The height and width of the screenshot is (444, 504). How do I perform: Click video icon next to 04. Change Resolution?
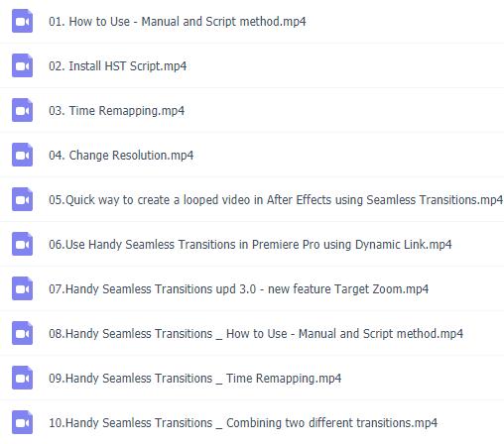point(22,155)
